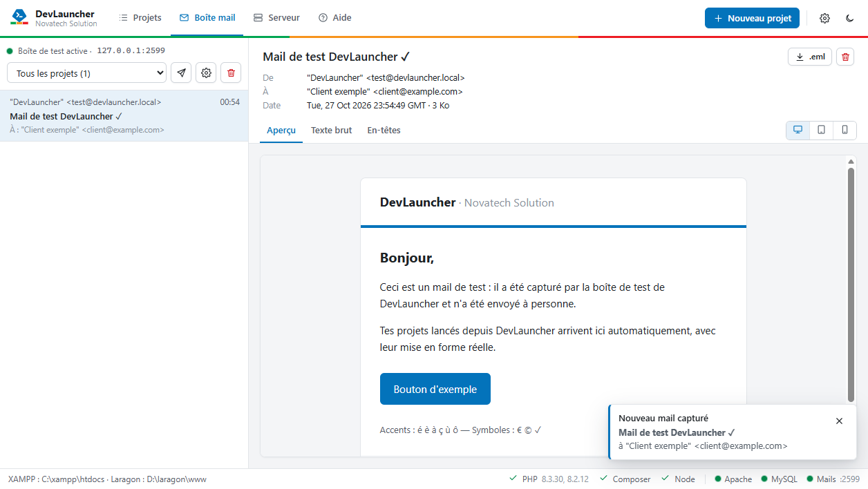Click the recipient address in the À row
This screenshot has height=489, width=868.
[x=385, y=91]
